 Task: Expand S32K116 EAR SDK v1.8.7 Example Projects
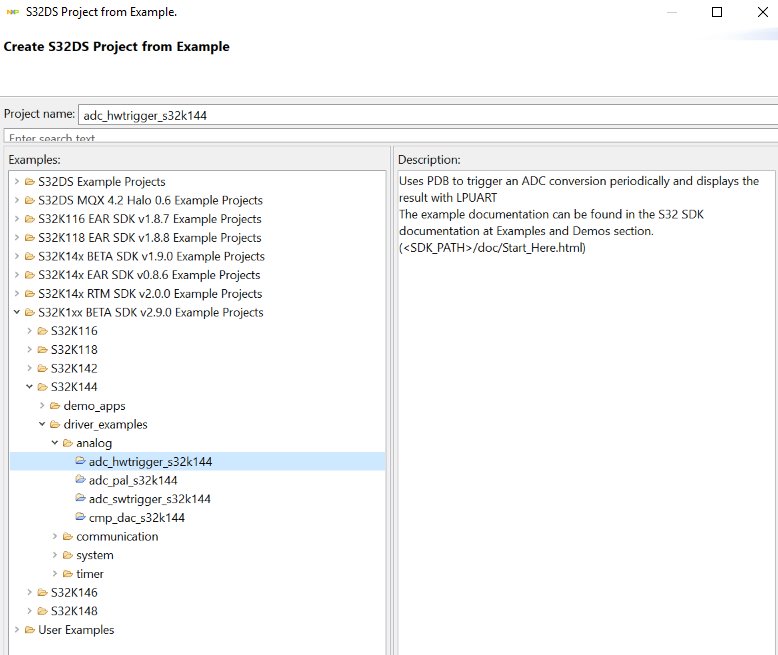coord(17,219)
